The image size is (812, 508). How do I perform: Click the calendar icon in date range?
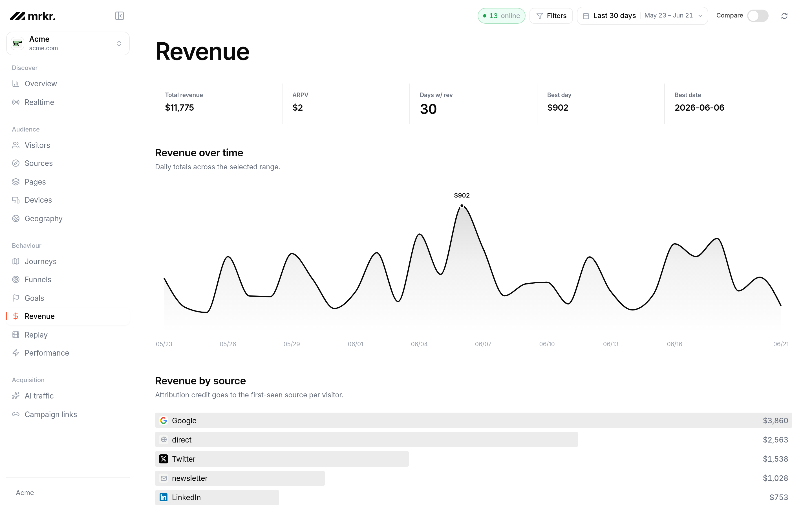pyautogui.click(x=586, y=16)
